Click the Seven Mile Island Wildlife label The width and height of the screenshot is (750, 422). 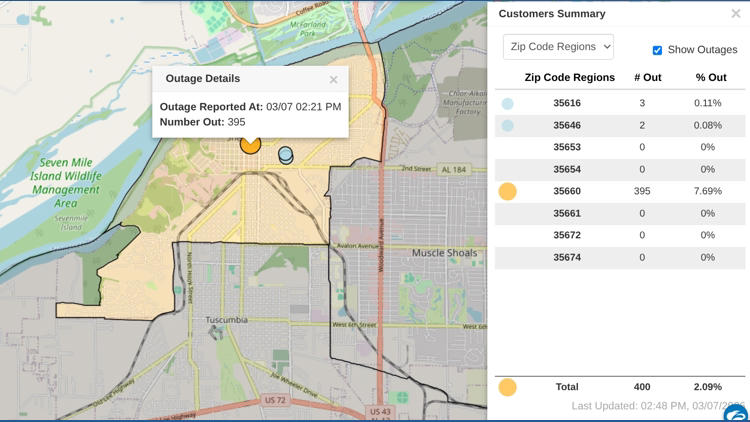pos(66,183)
